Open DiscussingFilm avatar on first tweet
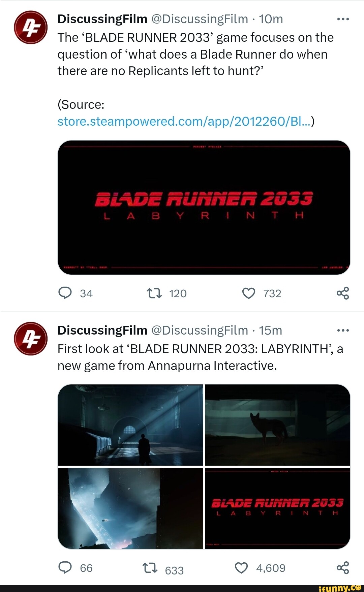 coord(31,27)
